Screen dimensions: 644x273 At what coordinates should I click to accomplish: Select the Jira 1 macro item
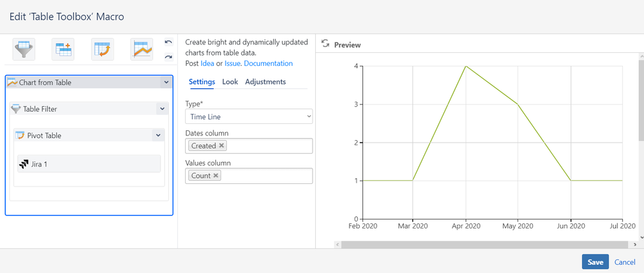tap(89, 164)
